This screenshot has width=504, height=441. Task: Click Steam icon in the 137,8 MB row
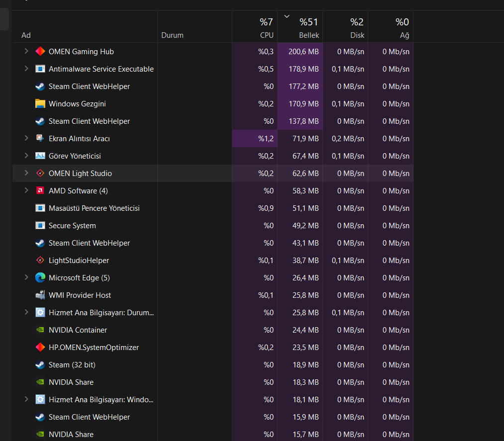point(40,121)
